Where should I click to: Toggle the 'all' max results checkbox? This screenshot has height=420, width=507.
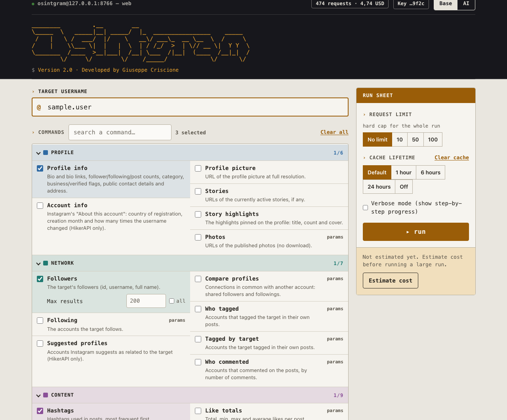point(172,301)
